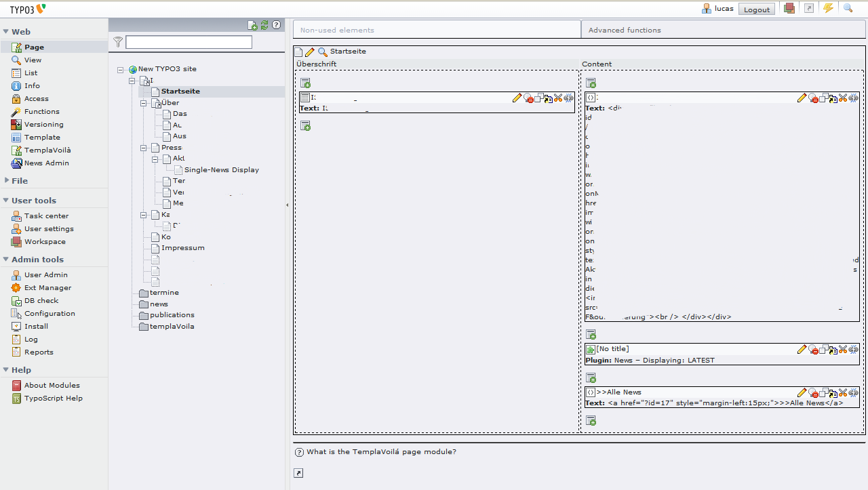
Task: Add new content element below >>Alle News
Action: pyautogui.click(x=591, y=421)
